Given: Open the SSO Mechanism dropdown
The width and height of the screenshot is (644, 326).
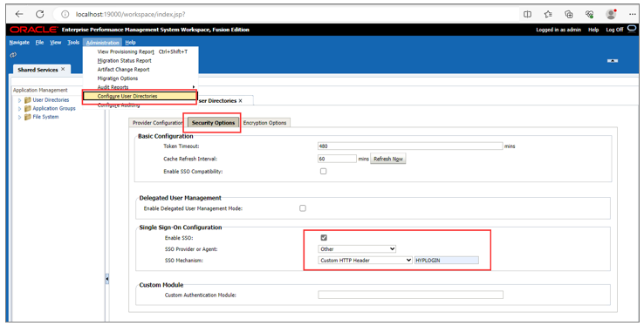Looking at the screenshot, I should 365,261.
